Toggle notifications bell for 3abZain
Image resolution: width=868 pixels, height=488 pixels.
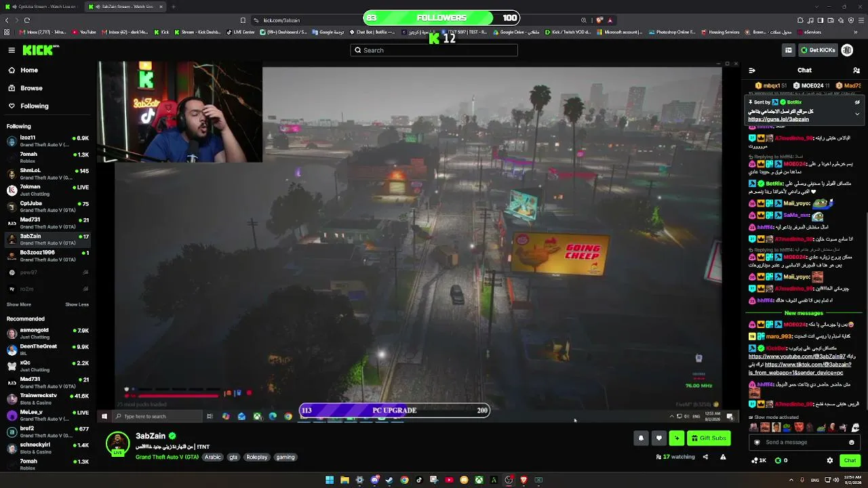point(641,439)
